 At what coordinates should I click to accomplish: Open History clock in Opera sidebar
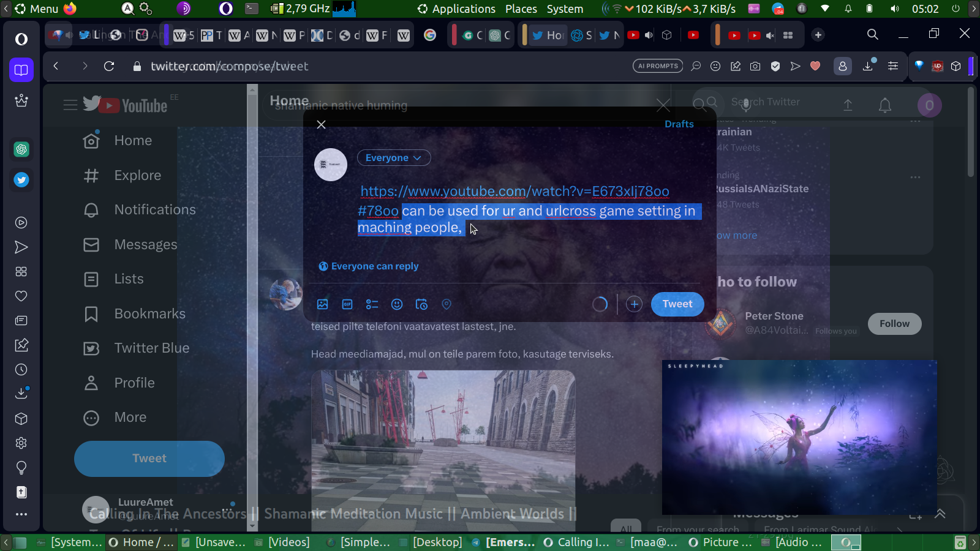tap(21, 370)
